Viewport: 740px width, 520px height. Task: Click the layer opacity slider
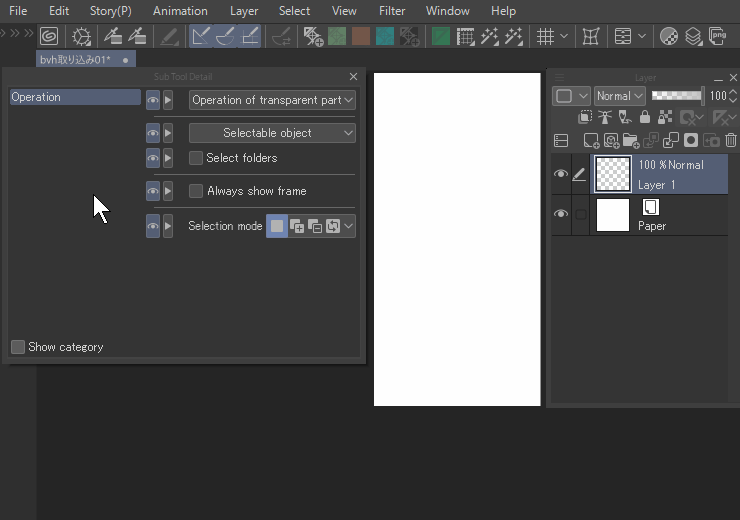(x=677, y=96)
